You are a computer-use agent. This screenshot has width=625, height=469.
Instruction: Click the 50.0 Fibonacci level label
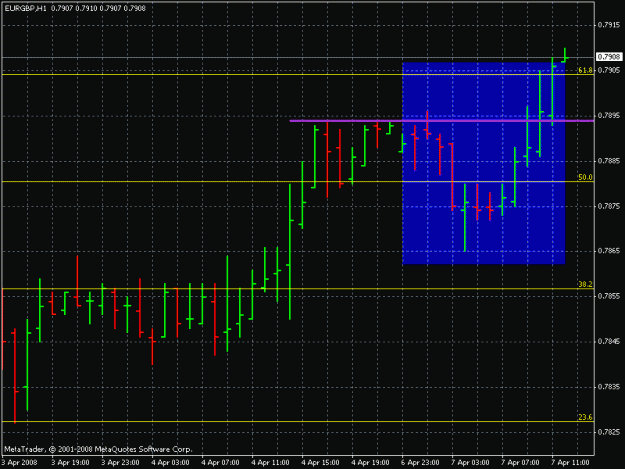click(585, 177)
